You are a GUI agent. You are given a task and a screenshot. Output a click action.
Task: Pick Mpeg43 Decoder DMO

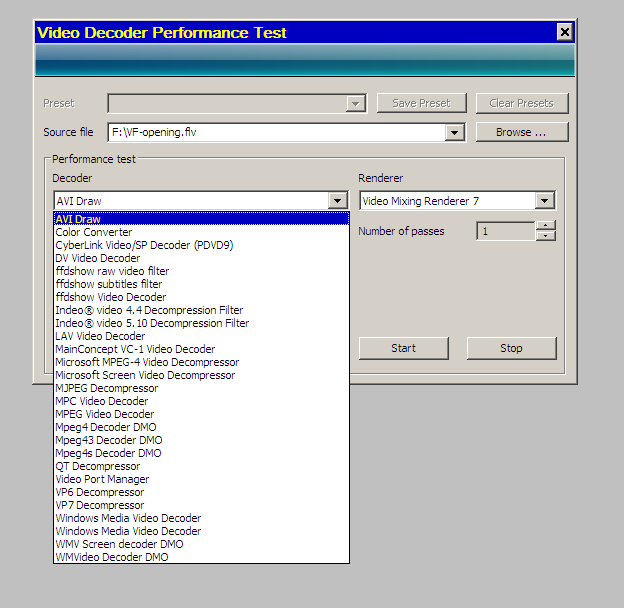[201, 440]
